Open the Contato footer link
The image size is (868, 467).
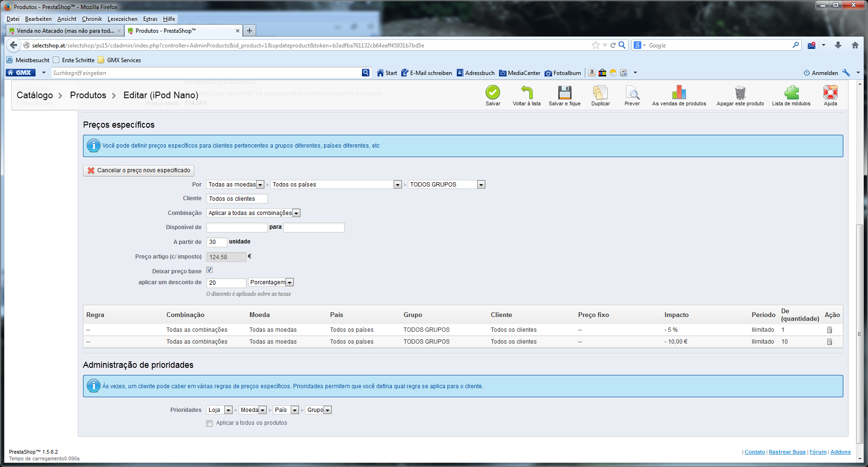tap(755, 452)
